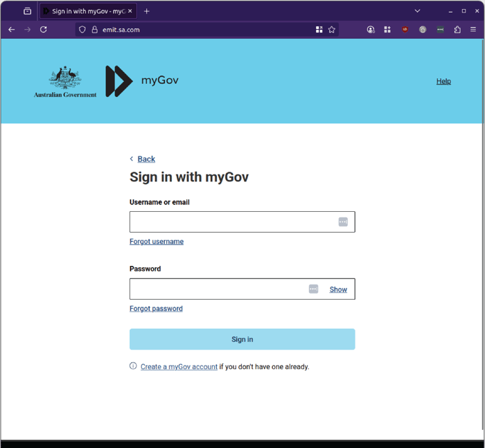The width and height of the screenshot is (485, 448).
Task: Click the back chevron beside Back
Action: click(x=132, y=159)
